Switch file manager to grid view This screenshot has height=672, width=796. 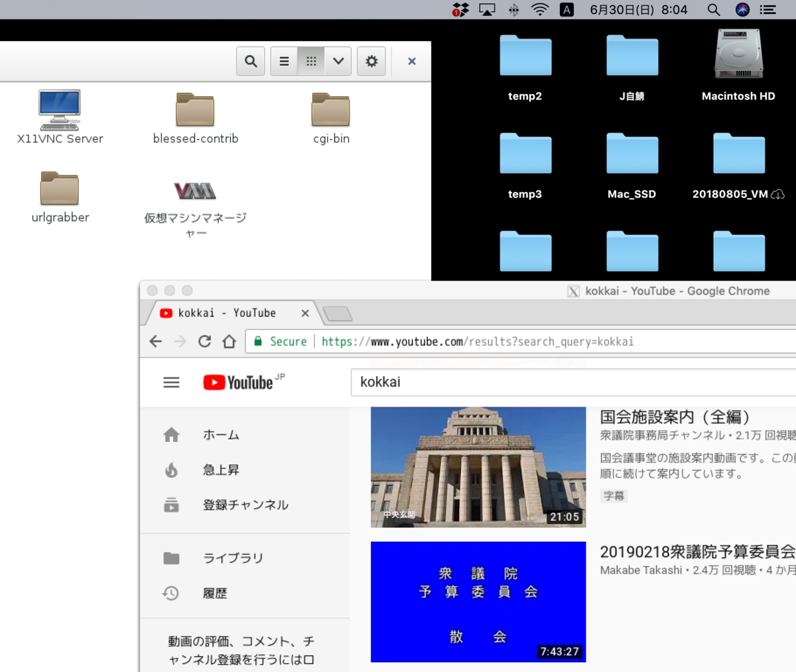click(311, 61)
